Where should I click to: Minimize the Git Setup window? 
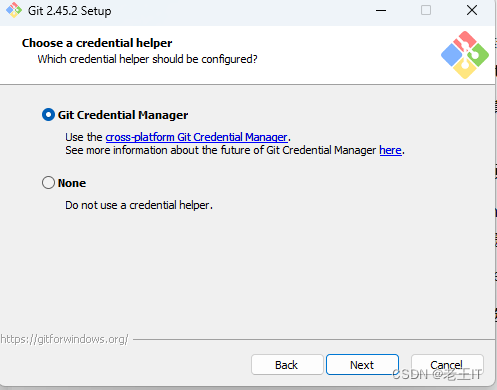[x=381, y=10]
